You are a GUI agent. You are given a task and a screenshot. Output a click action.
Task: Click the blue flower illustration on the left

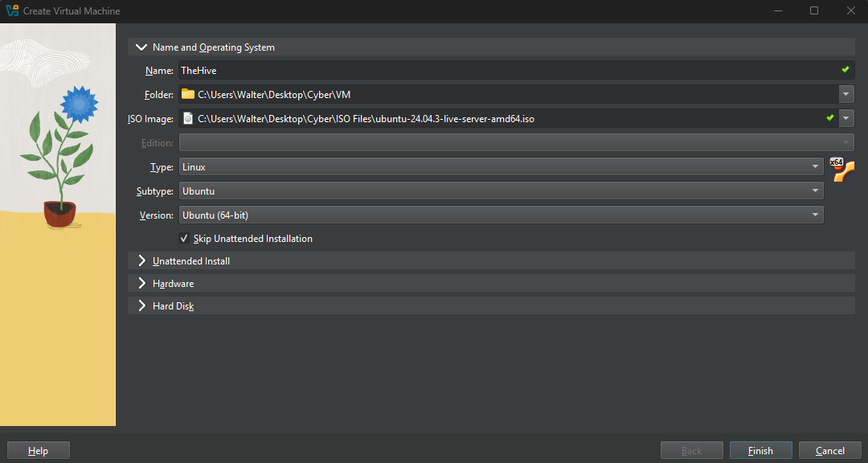[x=78, y=103]
